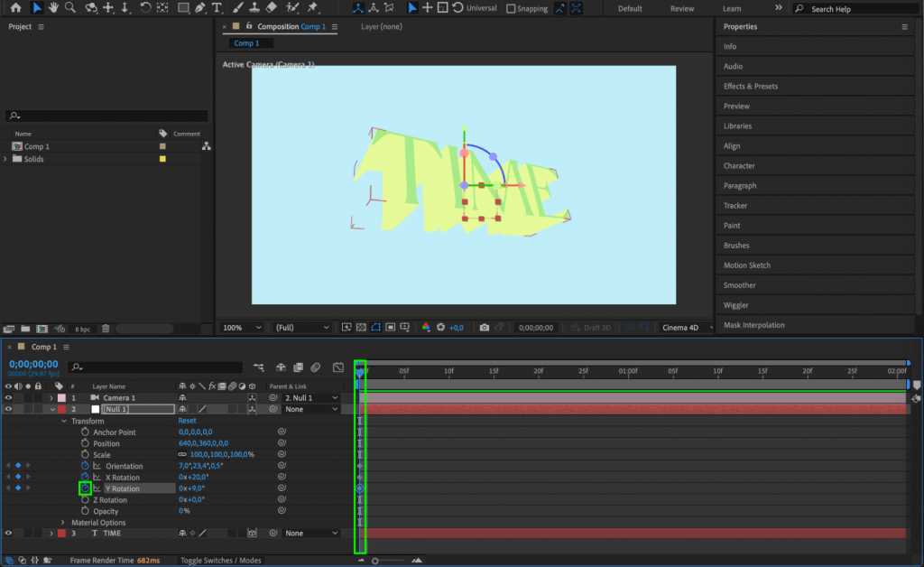This screenshot has height=567, width=924.
Task: Open the Graph Editor
Action: (x=339, y=367)
